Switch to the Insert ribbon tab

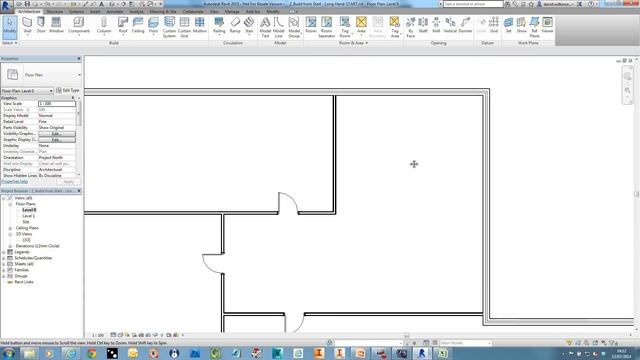[95, 11]
